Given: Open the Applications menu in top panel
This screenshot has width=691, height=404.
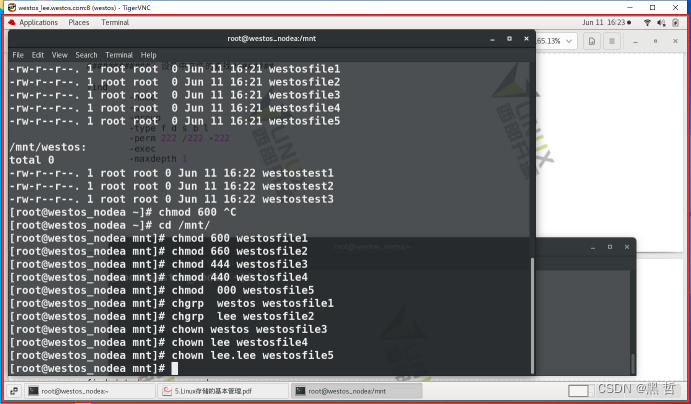Looking at the screenshot, I should (x=38, y=22).
